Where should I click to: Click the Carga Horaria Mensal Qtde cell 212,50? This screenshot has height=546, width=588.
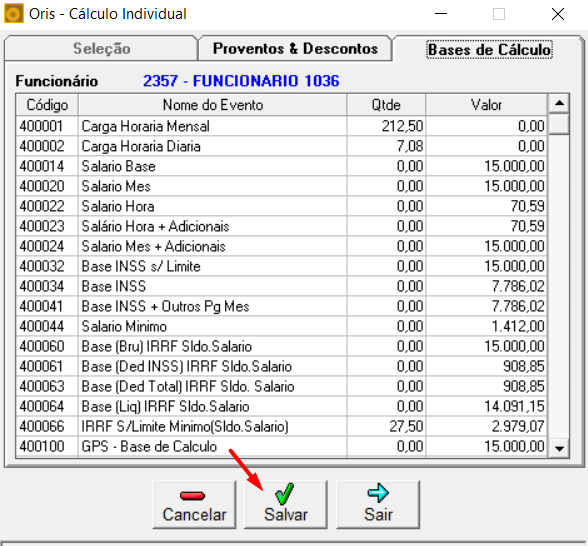pyautogui.click(x=386, y=126)
